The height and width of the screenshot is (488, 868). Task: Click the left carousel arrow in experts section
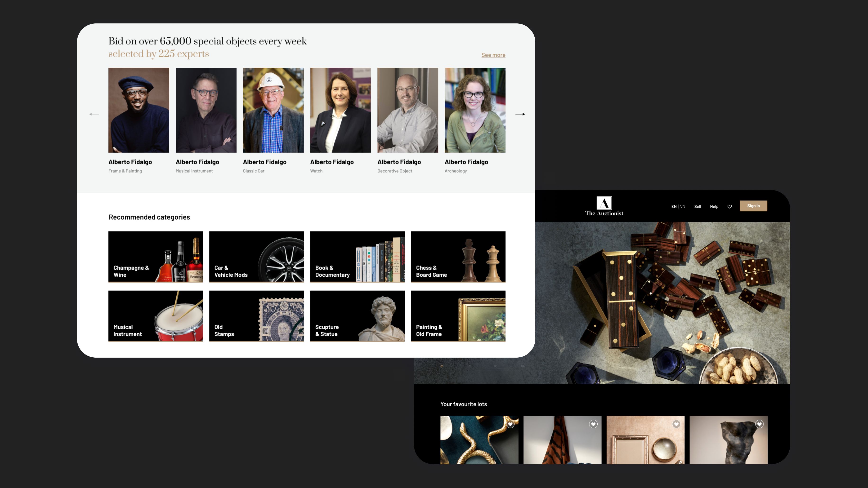click(94, 114)
